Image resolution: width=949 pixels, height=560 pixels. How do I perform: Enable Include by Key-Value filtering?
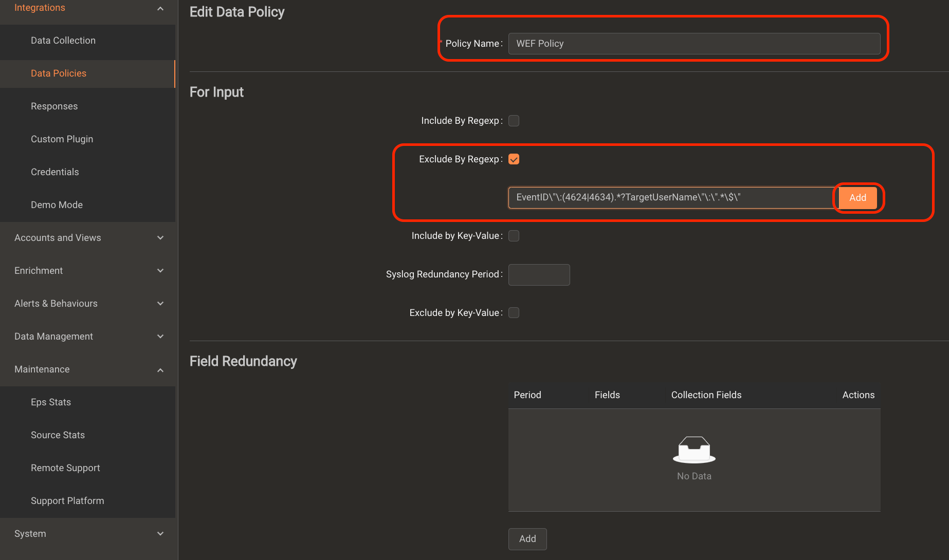point(514,235)
